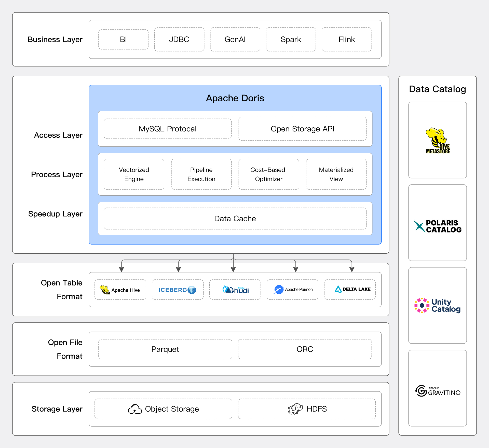Click the Object Storage cloud icon

click(135, 409)
